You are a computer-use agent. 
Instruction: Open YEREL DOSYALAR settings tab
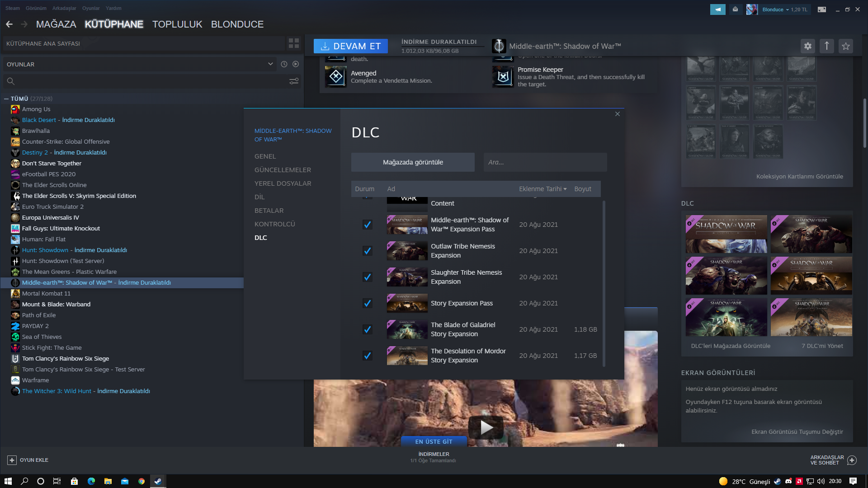pos(283,183)
